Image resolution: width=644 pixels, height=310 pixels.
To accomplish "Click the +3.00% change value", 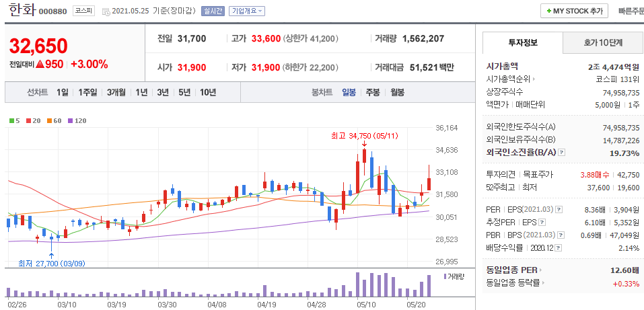I will (89, 64).
